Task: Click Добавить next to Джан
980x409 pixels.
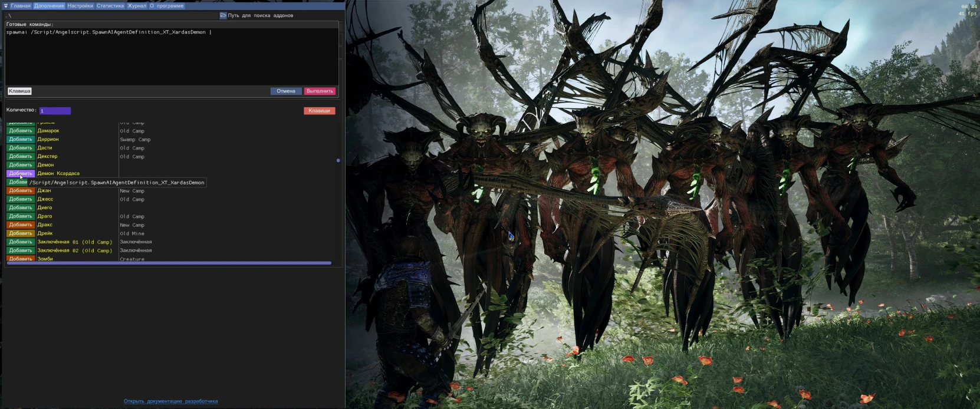Action: click(21, 190)
